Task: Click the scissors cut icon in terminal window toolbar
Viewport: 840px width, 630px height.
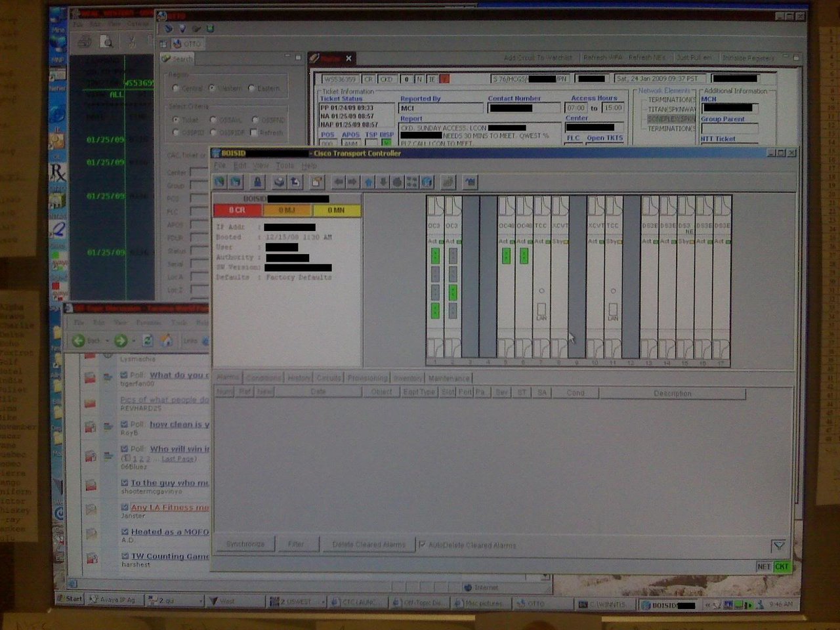Action: click(132, 42)
